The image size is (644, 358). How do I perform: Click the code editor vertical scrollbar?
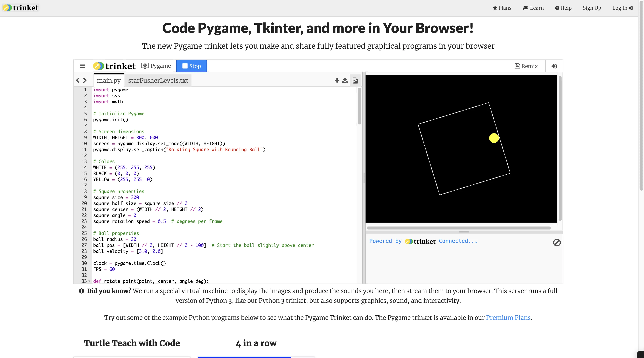tap(360, 106)
